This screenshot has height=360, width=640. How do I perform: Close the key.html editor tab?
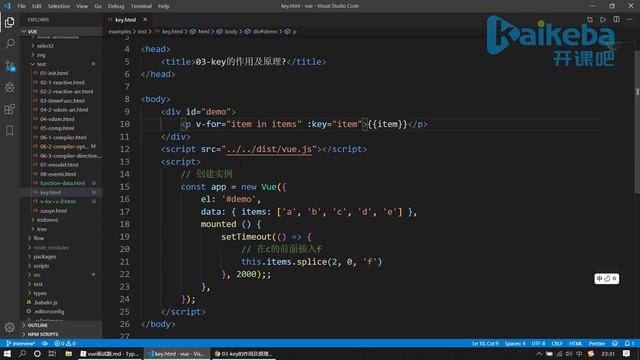click(145, 20)
